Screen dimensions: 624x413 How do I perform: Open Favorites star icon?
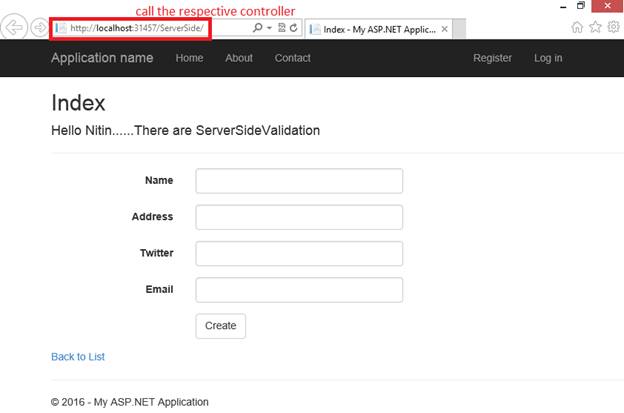click(x=595, y=27)
